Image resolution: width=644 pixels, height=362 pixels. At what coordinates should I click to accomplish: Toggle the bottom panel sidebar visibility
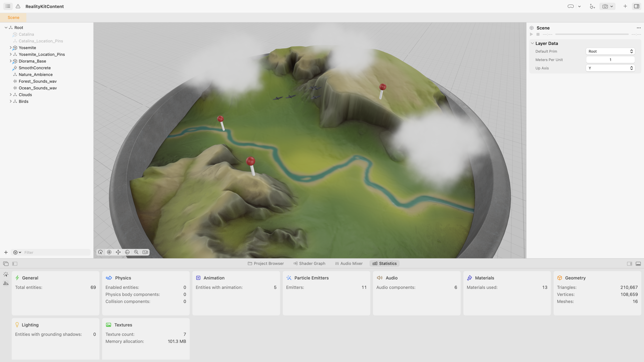(x=15, y=264)
